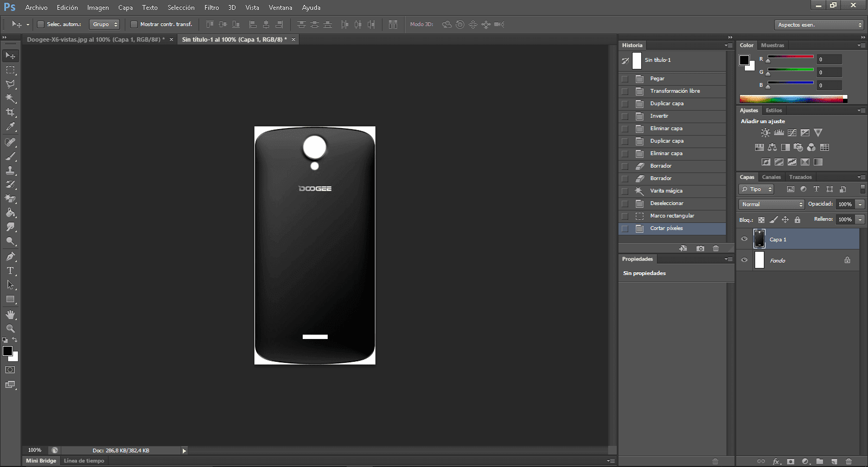Open the Normal blend mode dropdown
The width and height of the screenshot is (868, 467).
(771, 204)
